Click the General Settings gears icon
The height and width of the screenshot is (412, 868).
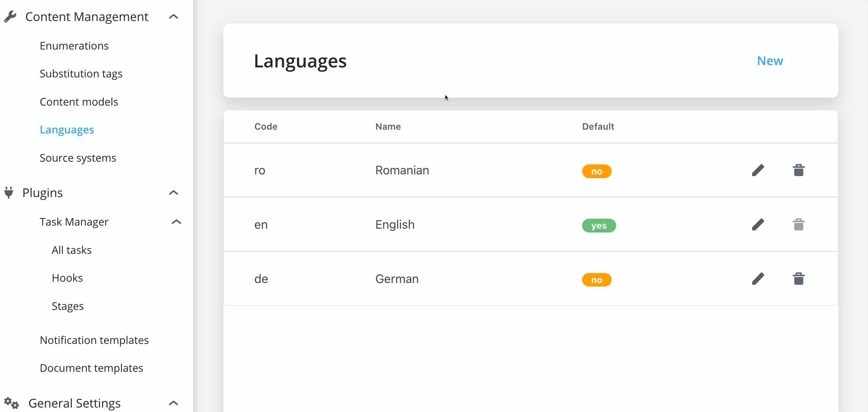[11, 403]
